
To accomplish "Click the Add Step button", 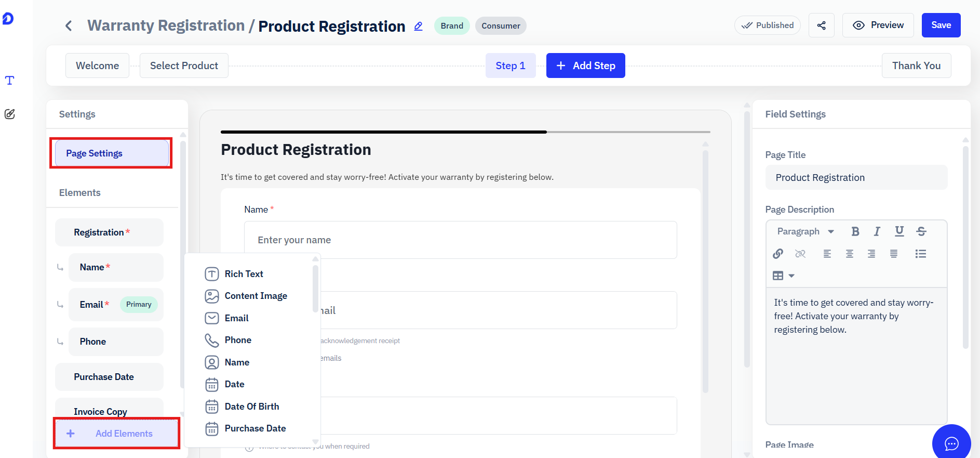I will tap(586, 66).
